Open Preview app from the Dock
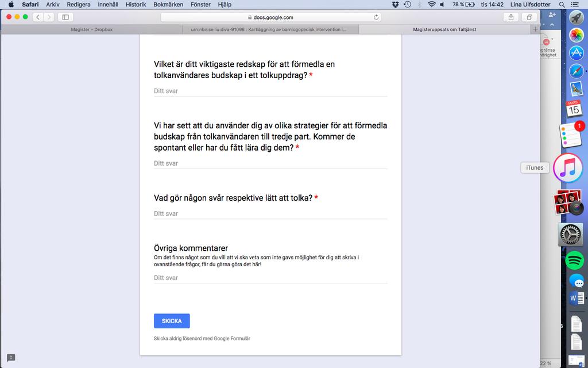The height and width of the screenshot is (368, 588). (576, 89)
